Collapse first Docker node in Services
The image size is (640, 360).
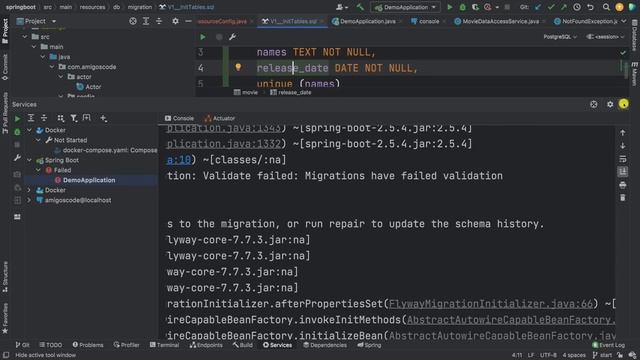(x=29, y=130)
